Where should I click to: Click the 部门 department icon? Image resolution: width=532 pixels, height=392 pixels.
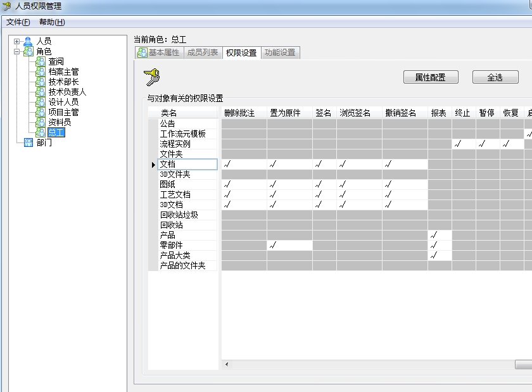click(28, 142)
